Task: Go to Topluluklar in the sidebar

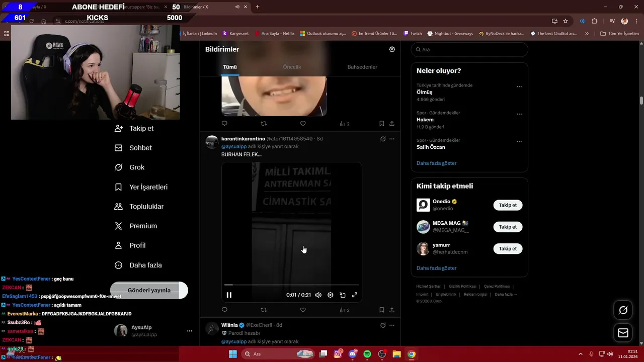Action: 139,207
